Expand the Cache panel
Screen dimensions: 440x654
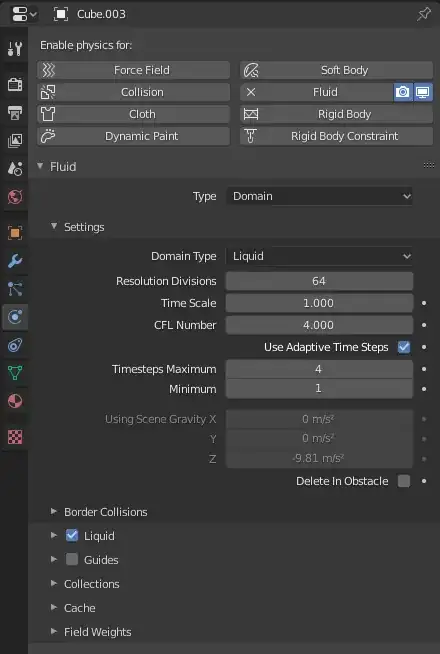click(x=54, y=607)
